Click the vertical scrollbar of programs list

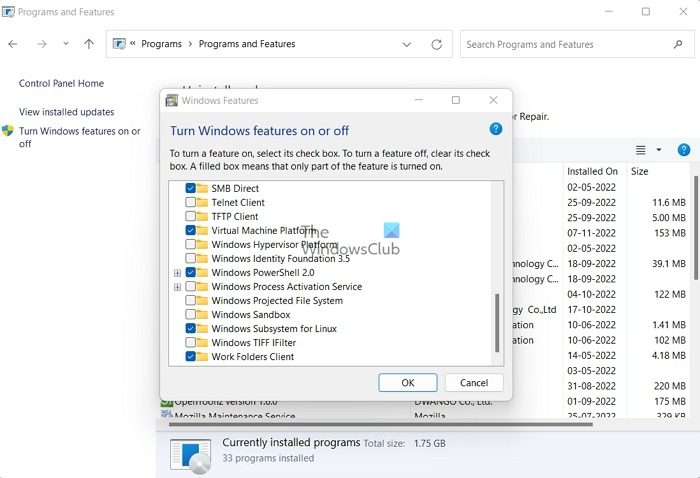[x=696, y=228]
